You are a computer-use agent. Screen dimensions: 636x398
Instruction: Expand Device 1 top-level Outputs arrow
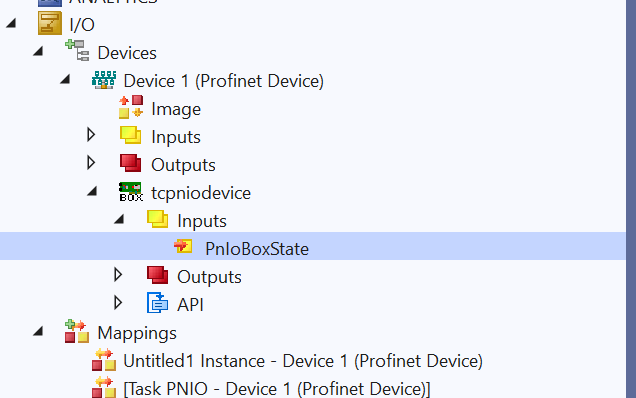[91, 163]
